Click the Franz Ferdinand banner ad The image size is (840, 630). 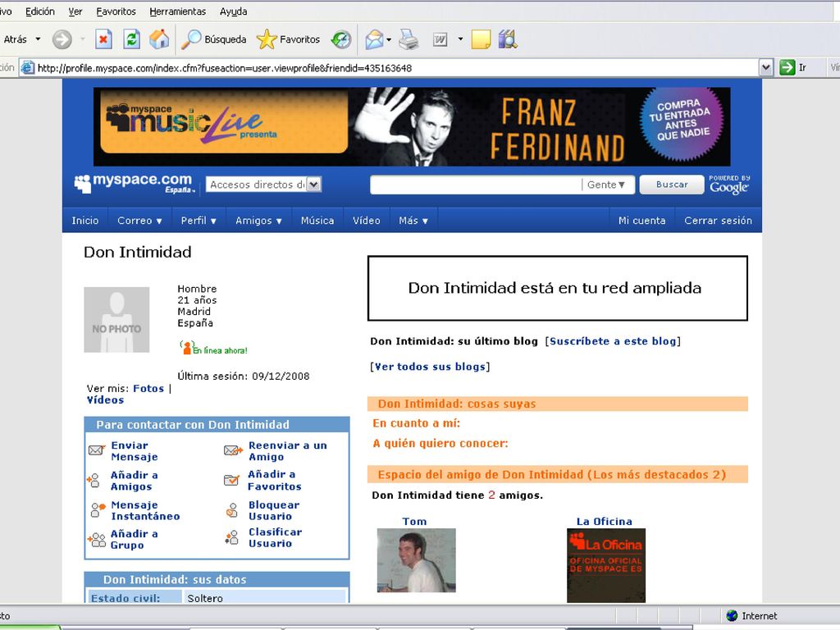pos(412,126)
